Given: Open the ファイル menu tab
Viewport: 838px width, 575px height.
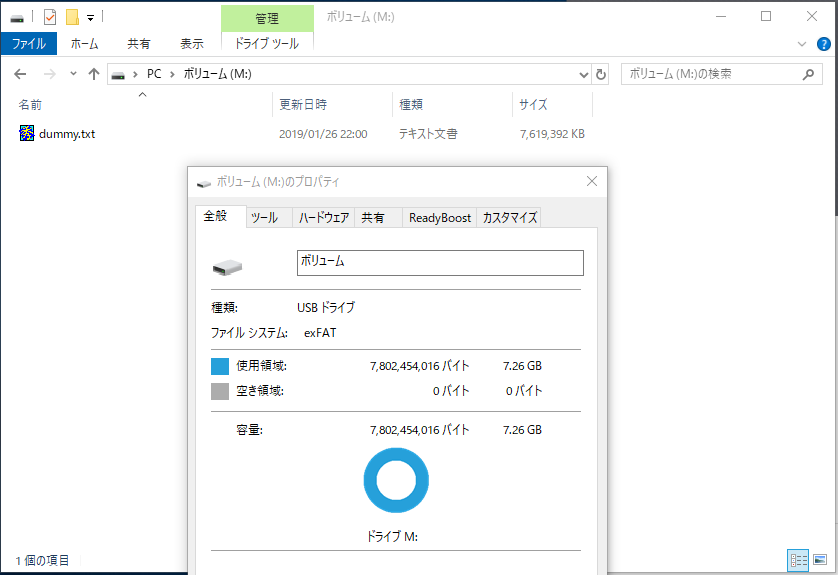Looking at the screenshot, I should 29,44.
